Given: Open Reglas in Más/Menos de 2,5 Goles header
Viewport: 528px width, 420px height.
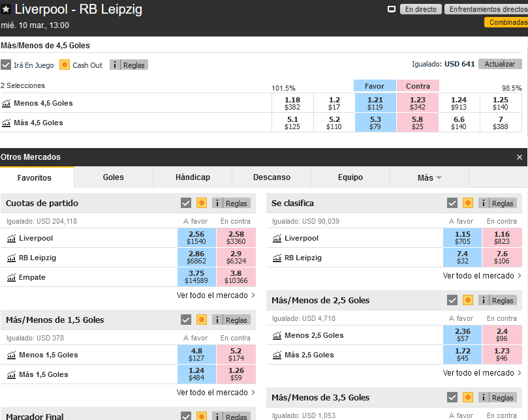Looking at the screenshot, I should click(x=498, y=301).
